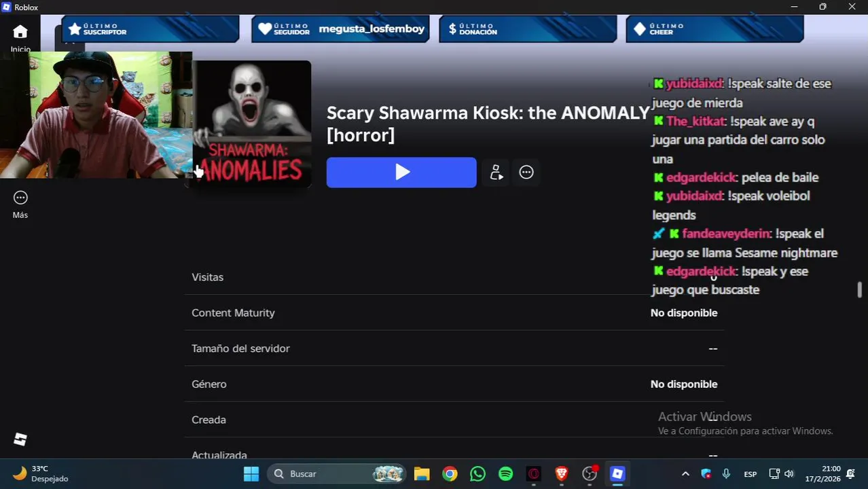Open the three-dot game options menu
The width and height of the screenshot is (868, 489).
526,173
